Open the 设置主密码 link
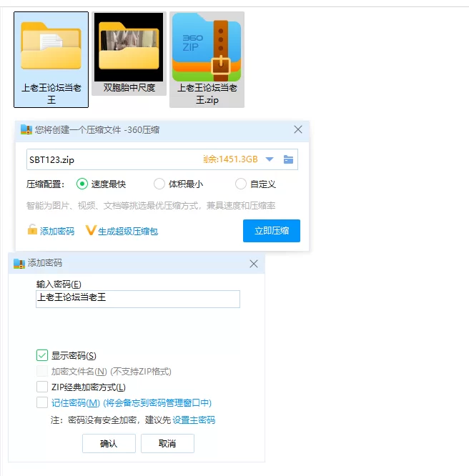The image size is (469, 476). pyautogui.click(x=194, y=420)
